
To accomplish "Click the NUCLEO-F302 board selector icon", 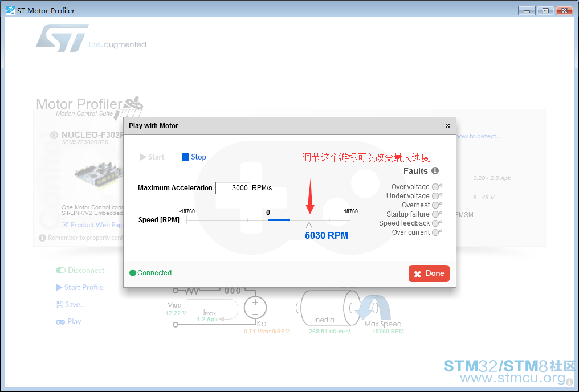I will click(x=54, y=135).
